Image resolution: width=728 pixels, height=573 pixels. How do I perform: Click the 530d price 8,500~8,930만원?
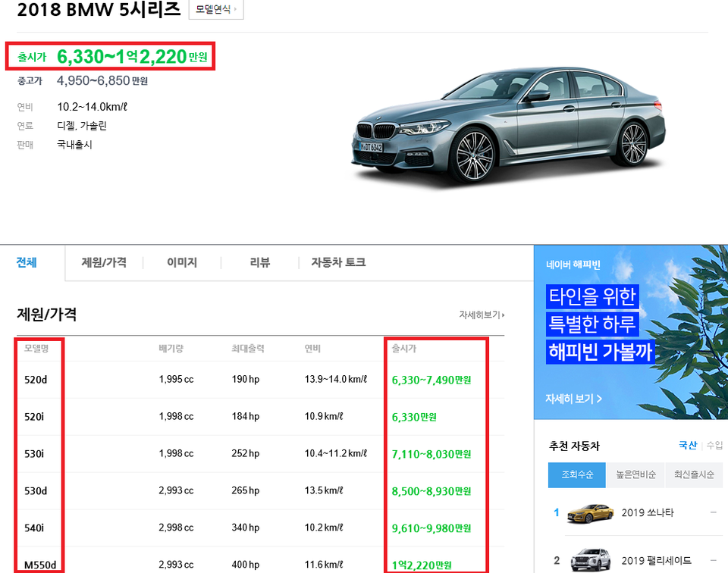tap(431, 491)
